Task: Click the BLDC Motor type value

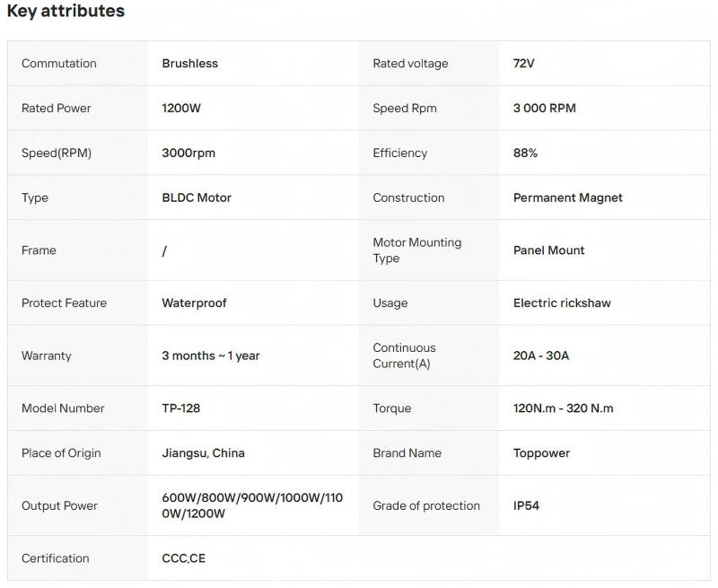Action: click(x=197, y=198)
